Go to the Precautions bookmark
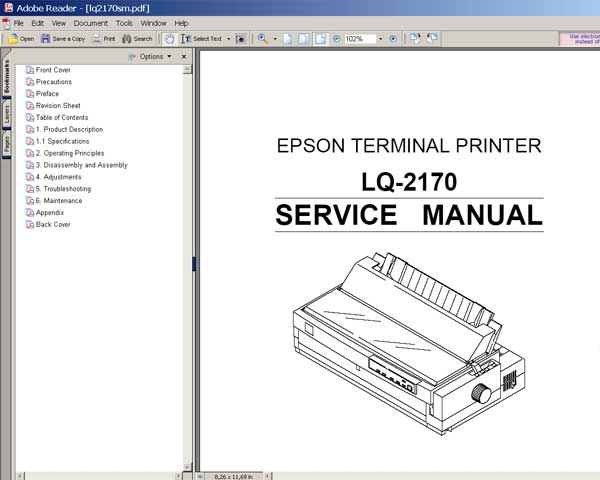Viewport: 600px width, 480px height. click(x=54, y=82)
